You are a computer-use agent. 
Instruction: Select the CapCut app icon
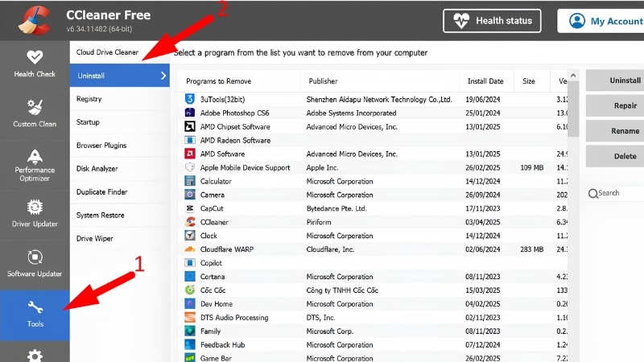click(190, 208)
